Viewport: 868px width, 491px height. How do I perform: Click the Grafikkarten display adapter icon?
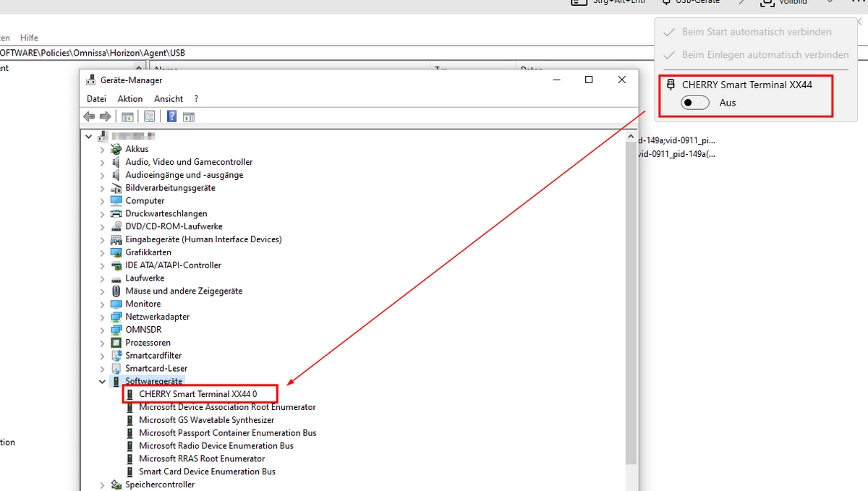(x=116, y=252)
